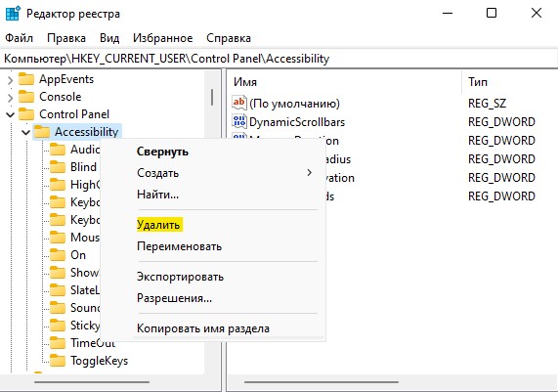This screenshot has height=392, width=558.
Task: Select the ToggleKeys folder icon
Action: (58, 361)
